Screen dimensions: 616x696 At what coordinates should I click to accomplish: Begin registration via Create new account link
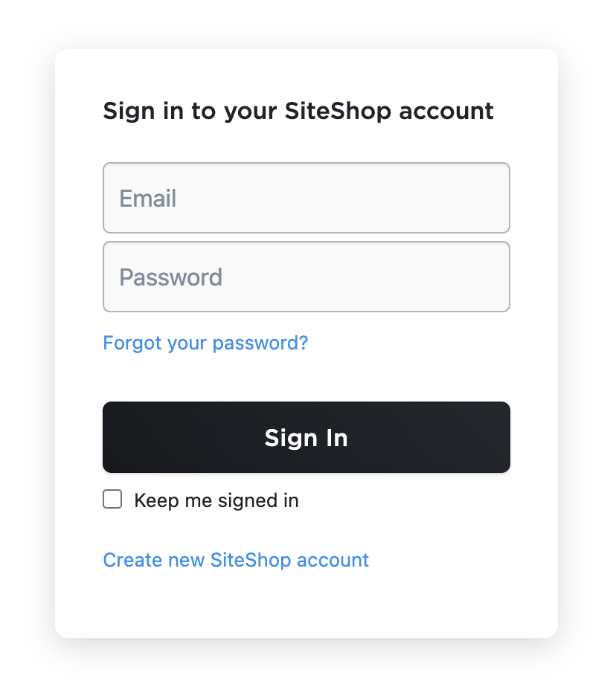[x=236, y=560]
